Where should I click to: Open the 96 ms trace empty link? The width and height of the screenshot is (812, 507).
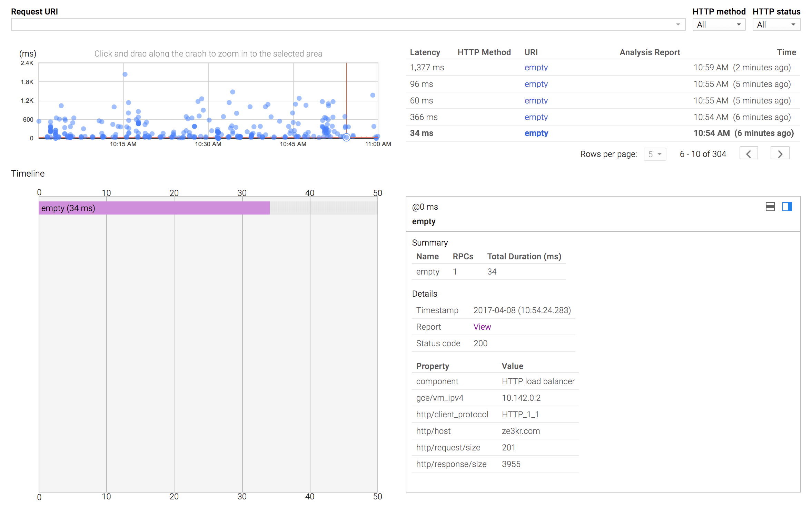(536, 84)
